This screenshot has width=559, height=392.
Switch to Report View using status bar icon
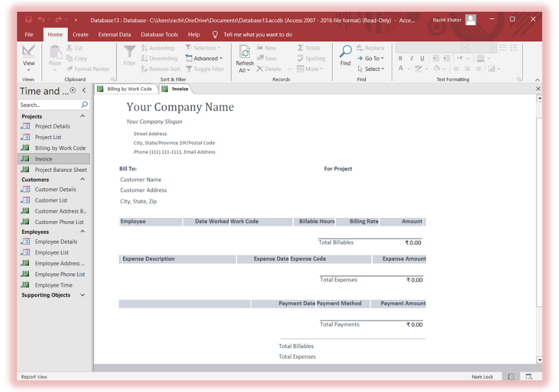510,377
